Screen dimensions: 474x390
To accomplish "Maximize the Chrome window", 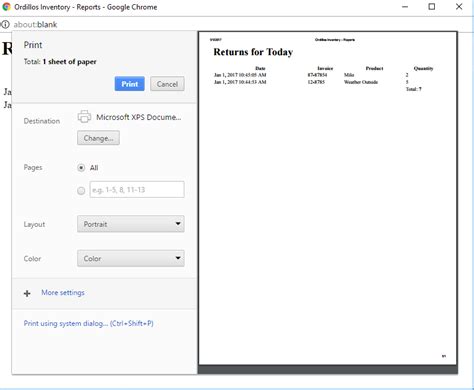I will click(432, 7).
